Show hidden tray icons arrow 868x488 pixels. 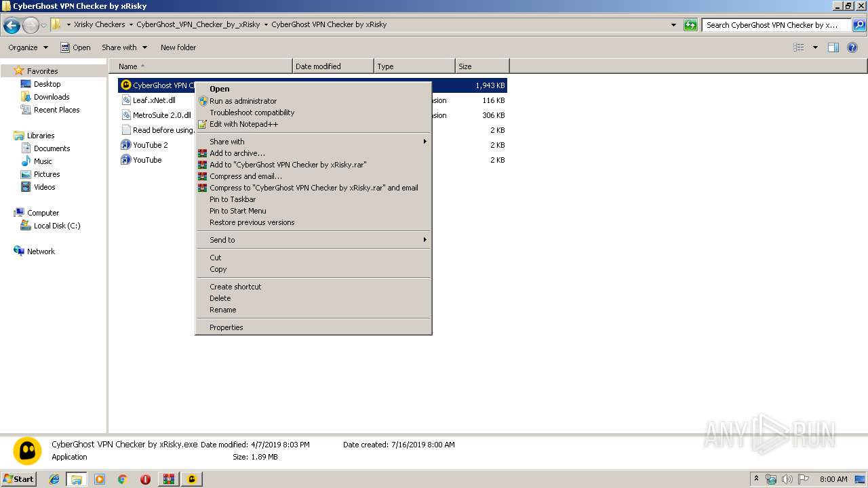pos(757,479)
